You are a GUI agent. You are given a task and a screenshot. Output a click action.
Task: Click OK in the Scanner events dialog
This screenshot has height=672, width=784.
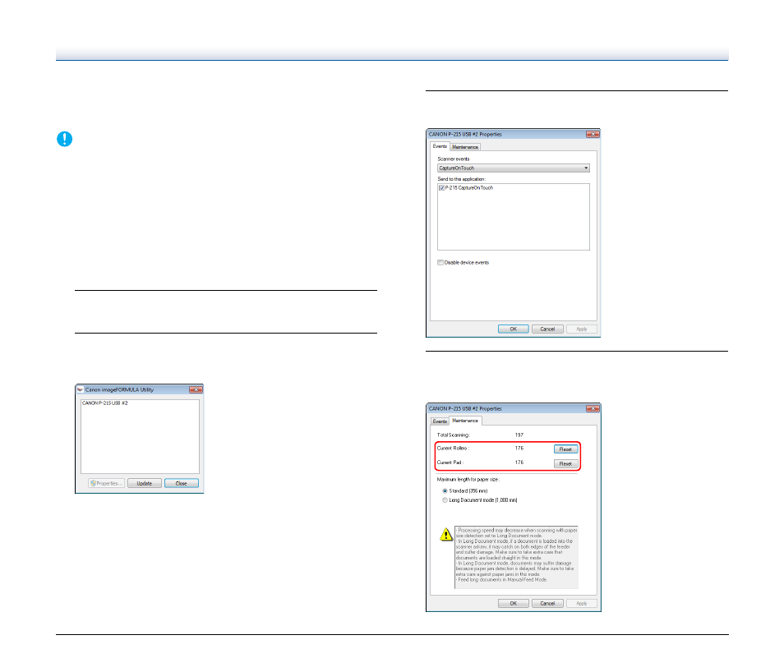pos(514,329)
